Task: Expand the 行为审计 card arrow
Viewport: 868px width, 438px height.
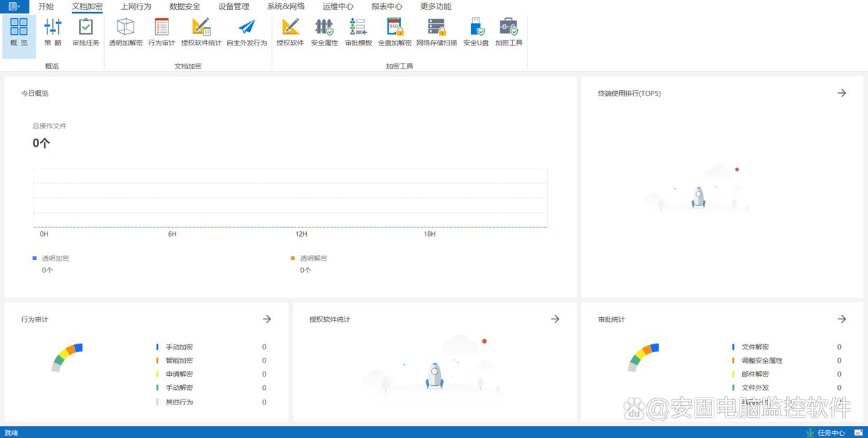Action: click(x=266, y=319)
